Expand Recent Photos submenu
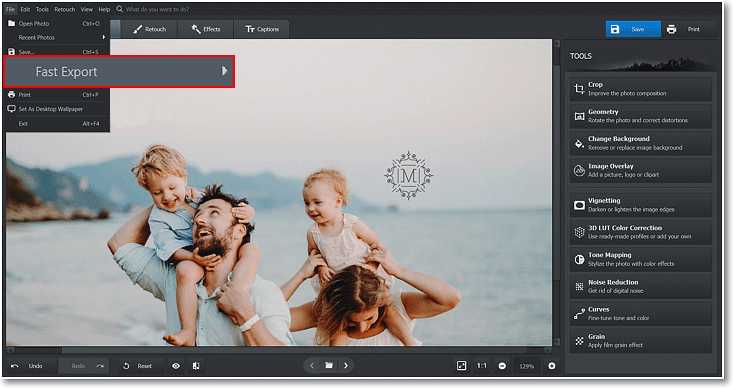 tap(57, 37)
